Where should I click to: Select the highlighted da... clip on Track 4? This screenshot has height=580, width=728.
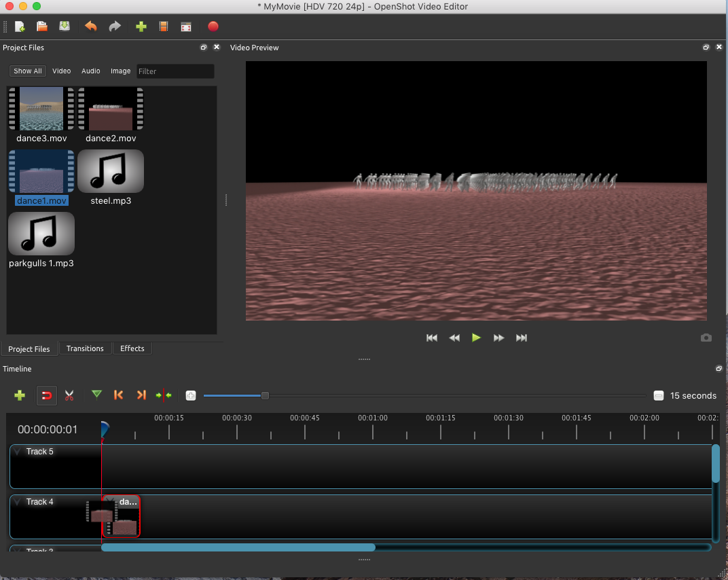[x=121, y=516]
